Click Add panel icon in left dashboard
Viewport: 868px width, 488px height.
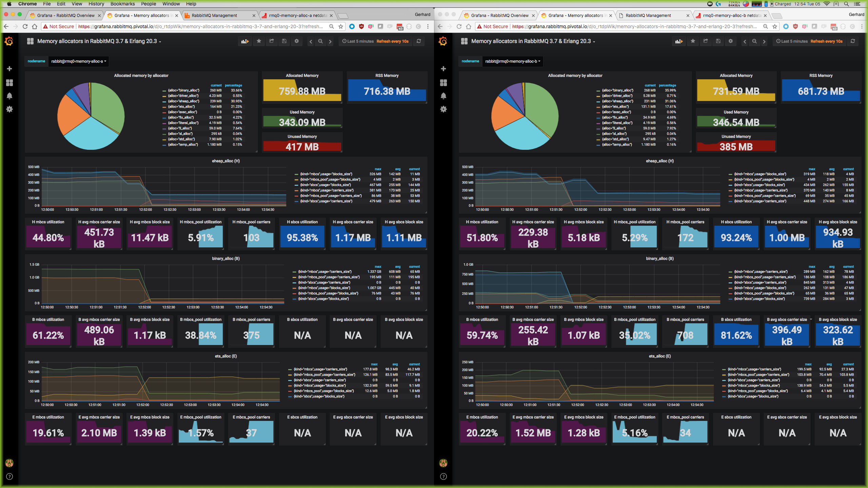coord(245,41)
